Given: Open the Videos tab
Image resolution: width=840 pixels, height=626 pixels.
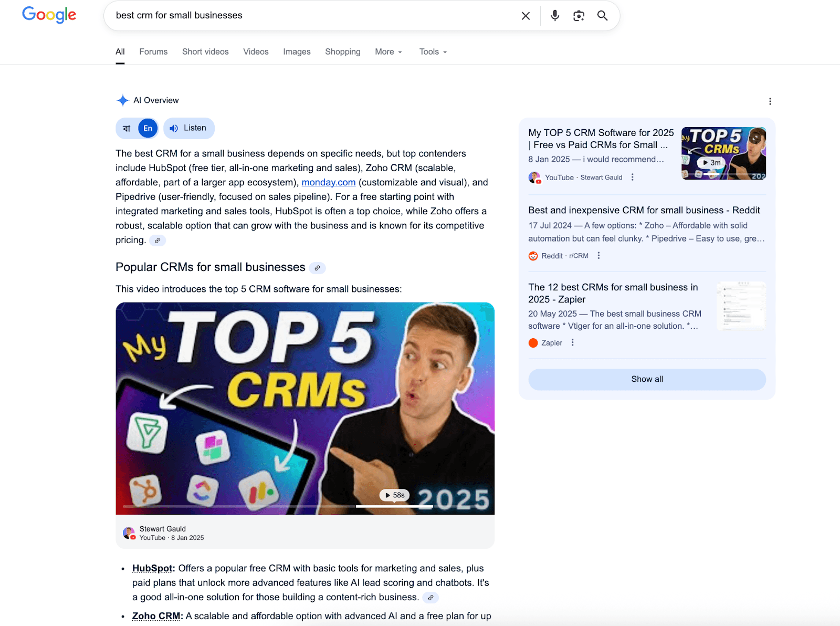Looking at the screenshot, I should 256,52.
